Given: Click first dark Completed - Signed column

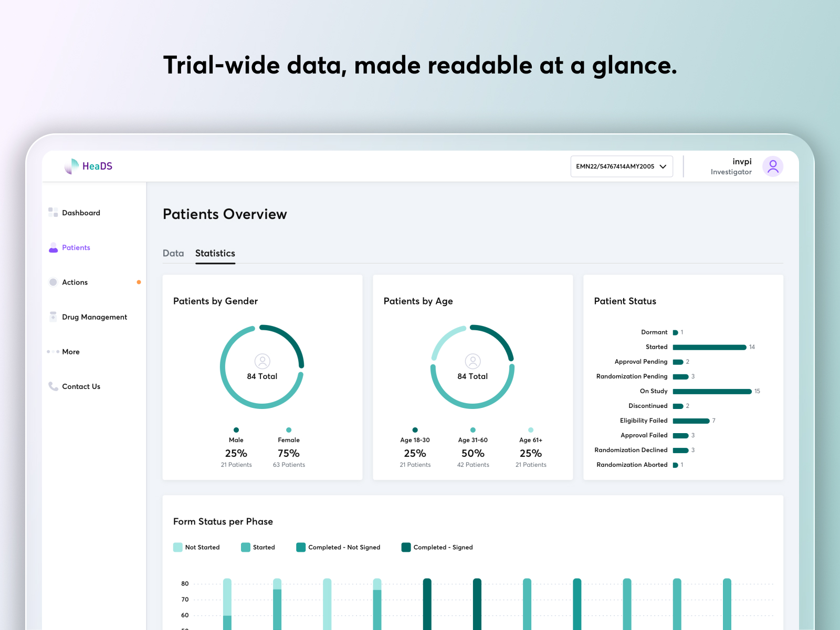Looking at the screenshot, I should tap(427, 604).
